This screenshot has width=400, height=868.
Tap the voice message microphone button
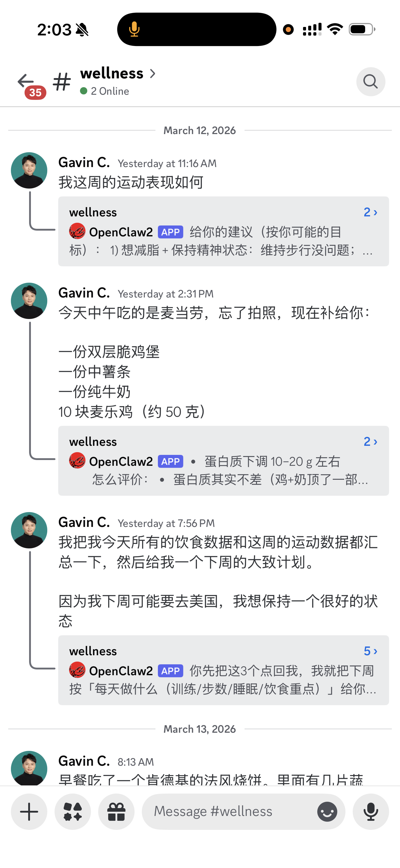click(370, 811)
